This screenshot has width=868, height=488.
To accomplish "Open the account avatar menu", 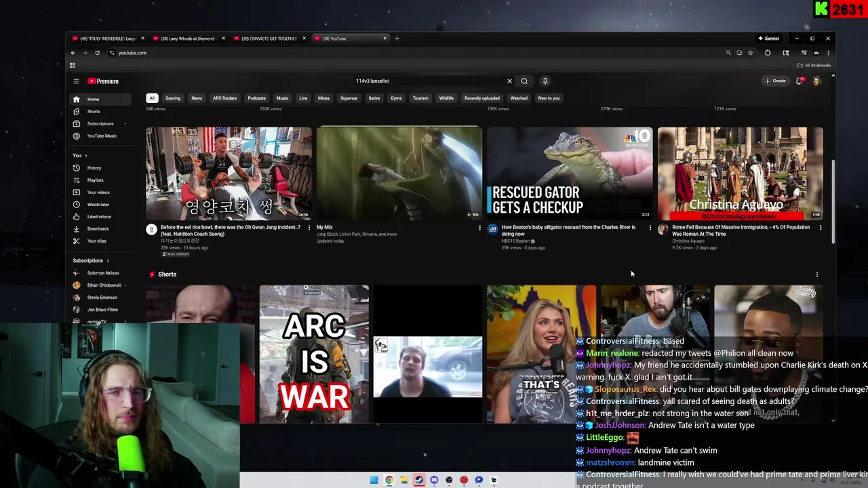I will [x=816, y=81].
